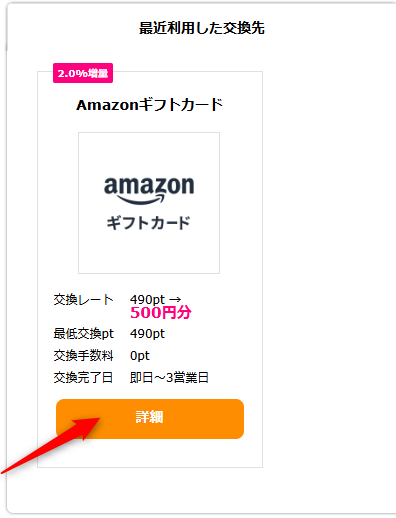Click the 交換完了日 label
Viewport: 396px width, 518px height.
coord(83,378)
